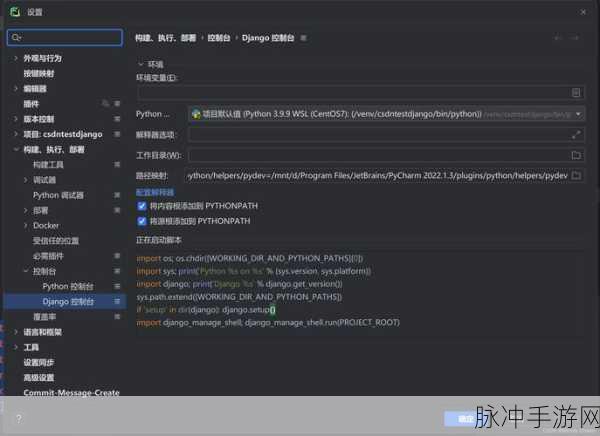
Task: Click the project-level icon beside 覆盖率
Action: 117,317
